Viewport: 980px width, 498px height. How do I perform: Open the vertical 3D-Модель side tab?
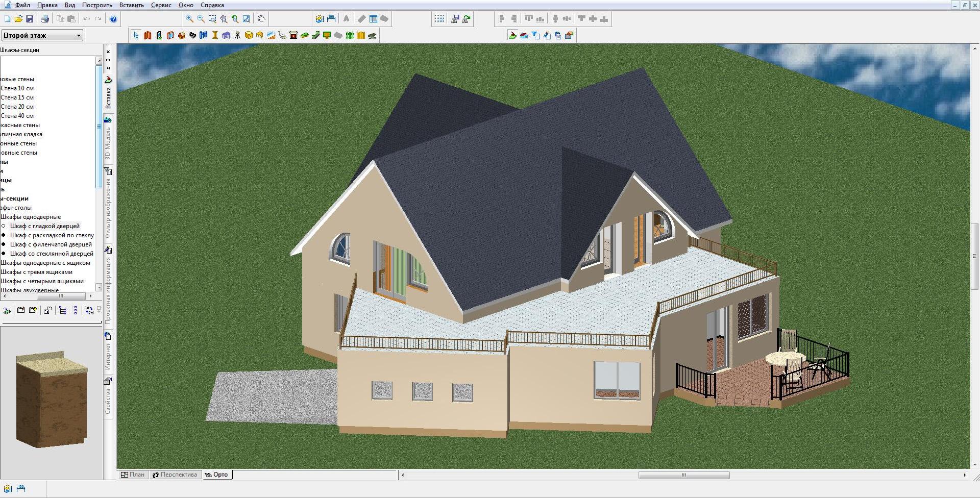tap(108, 139)
